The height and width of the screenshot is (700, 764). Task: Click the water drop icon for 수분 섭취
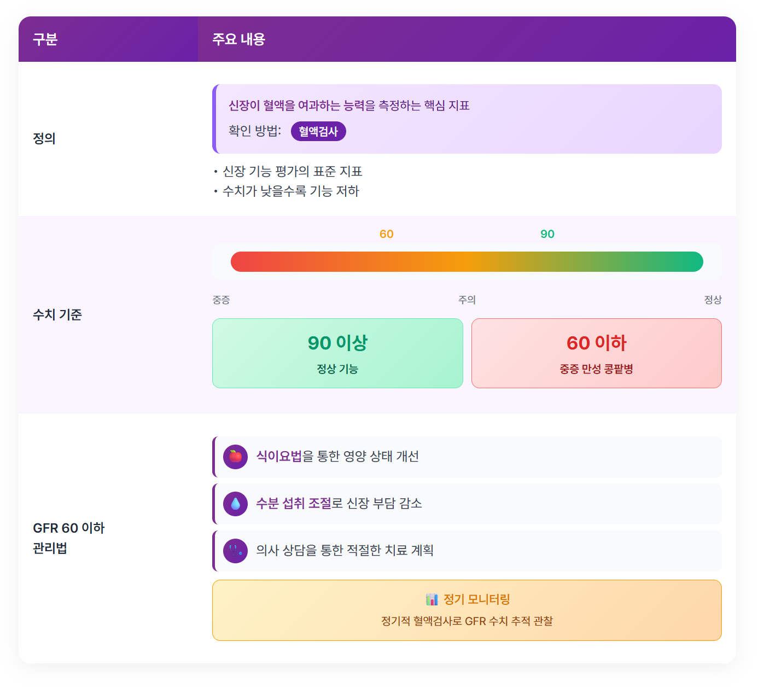pyautogui.click(x=236, y=504)
